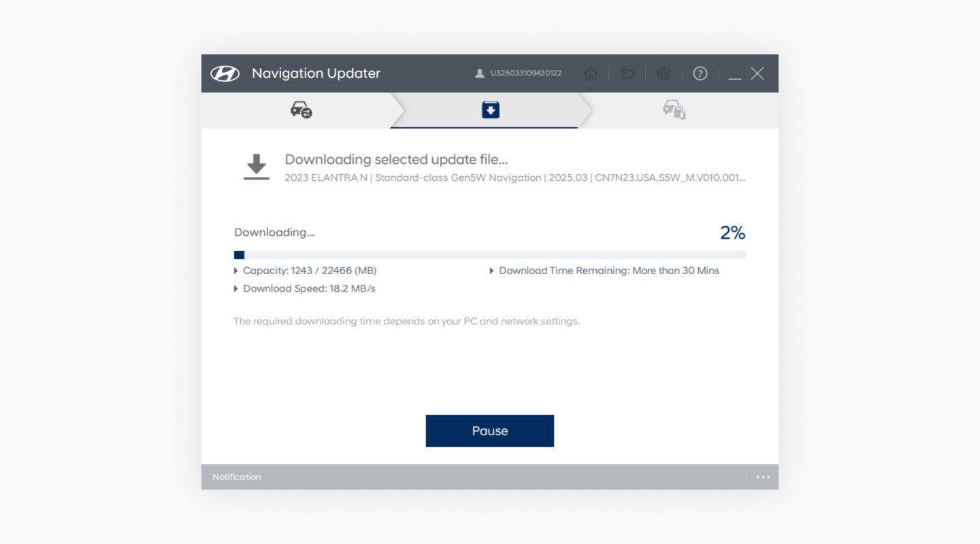Image resolution: width=980 pixels, height=544 pixels.
Task: Click the 2% progress percentage
Action: [732, 233]
